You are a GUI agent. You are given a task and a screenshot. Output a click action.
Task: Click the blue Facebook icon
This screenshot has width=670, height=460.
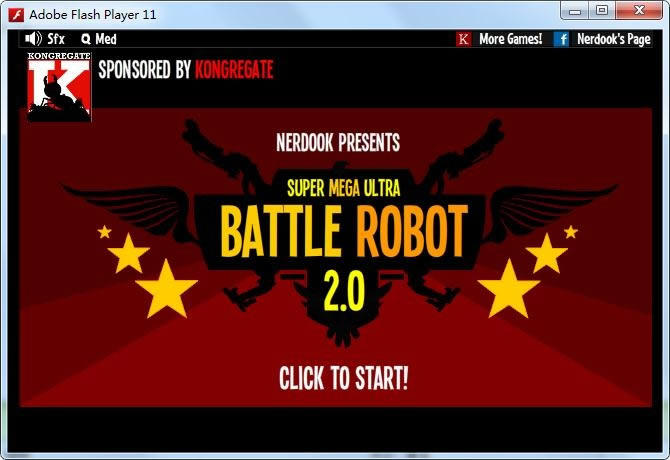tap(561, 39)
